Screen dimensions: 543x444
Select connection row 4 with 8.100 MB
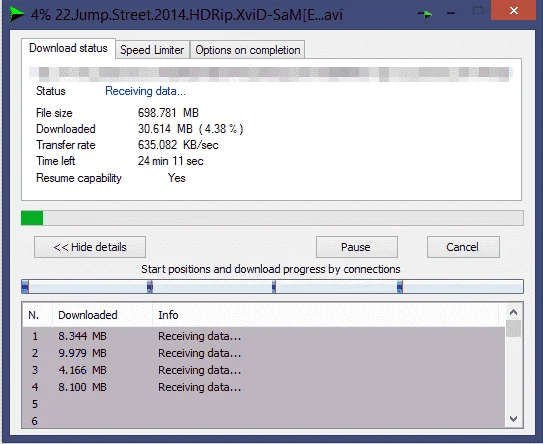pos(264,387)
